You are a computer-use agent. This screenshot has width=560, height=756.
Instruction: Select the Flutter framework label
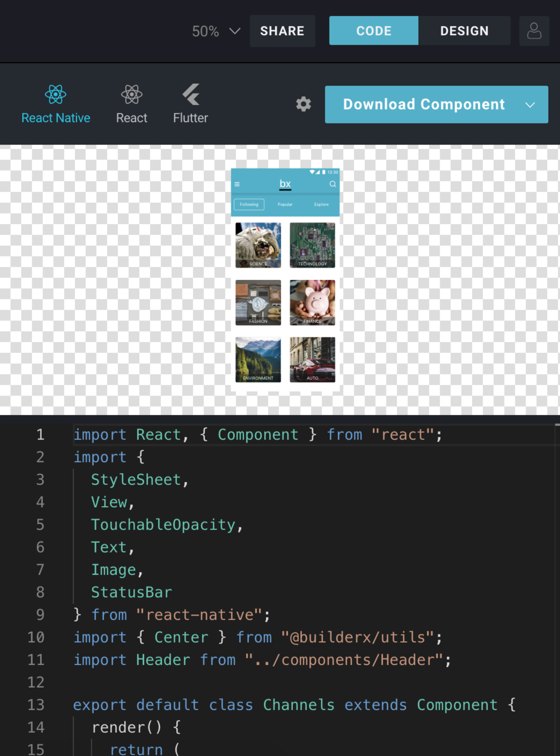tap(191, 118)
